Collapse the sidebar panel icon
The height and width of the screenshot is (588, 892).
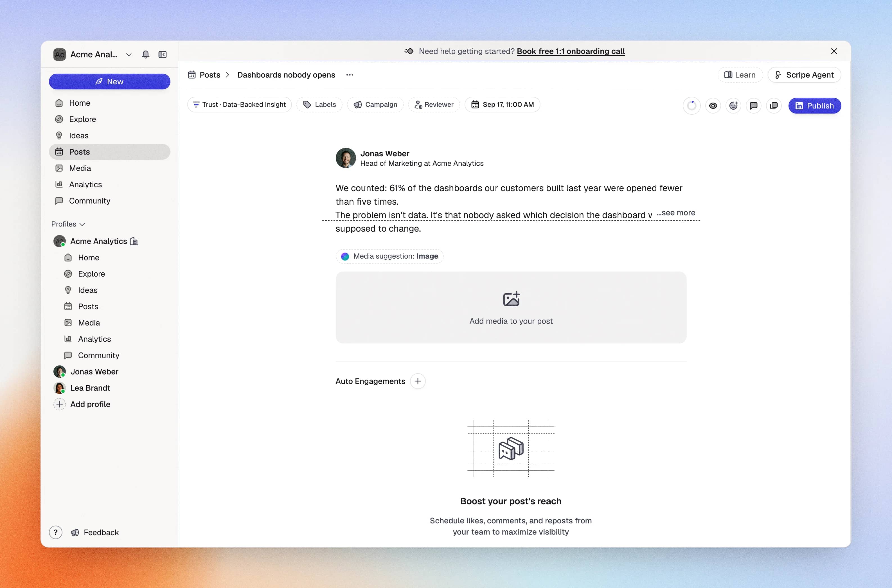point(163,54)
